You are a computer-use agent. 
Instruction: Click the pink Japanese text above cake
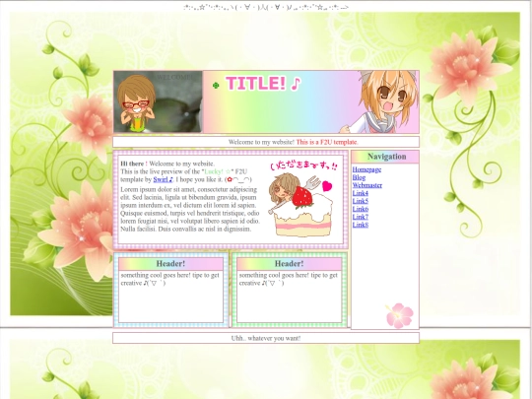coord(303,166)
